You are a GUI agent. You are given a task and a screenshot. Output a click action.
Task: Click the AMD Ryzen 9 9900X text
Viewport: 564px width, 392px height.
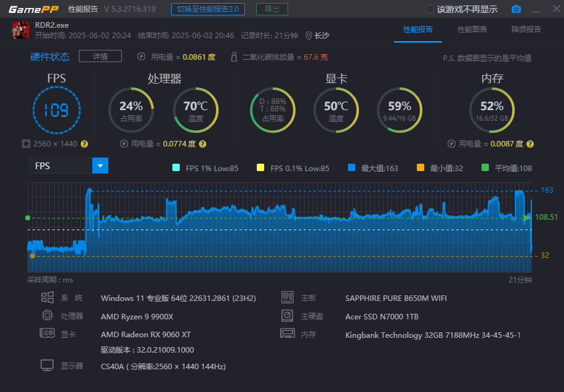click(x=137, y=317)
